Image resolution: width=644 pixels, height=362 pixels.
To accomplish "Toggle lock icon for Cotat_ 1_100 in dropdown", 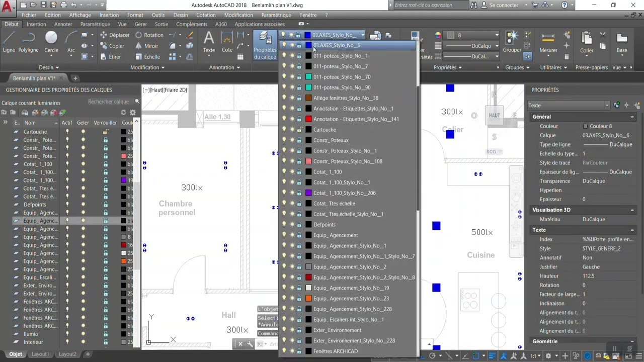I will coord(299,172).
